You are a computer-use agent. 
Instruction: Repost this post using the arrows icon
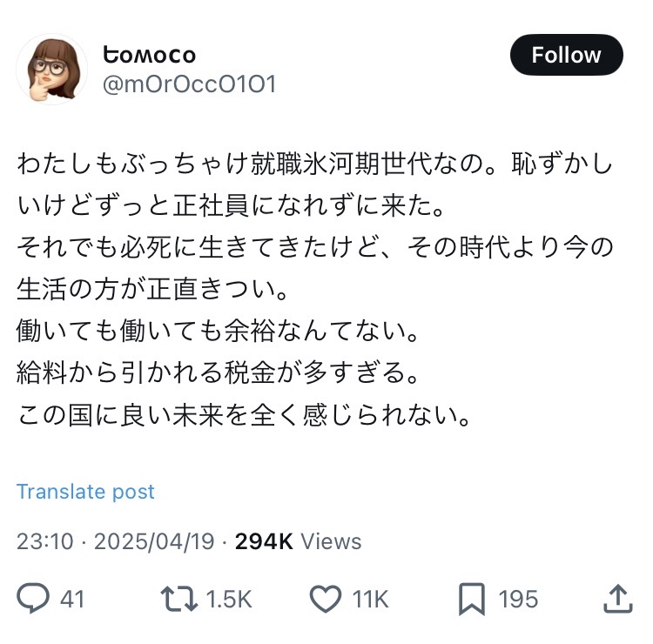tap(177, 599)
